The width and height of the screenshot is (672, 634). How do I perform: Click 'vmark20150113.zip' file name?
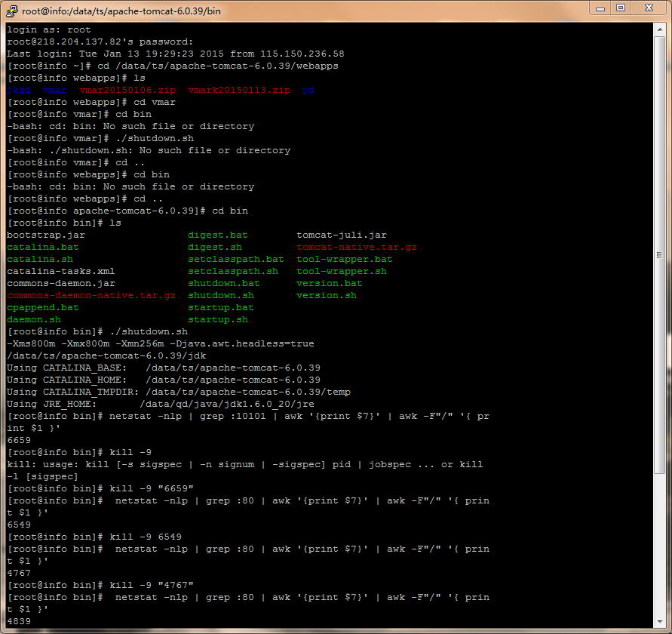coord(239,90)
